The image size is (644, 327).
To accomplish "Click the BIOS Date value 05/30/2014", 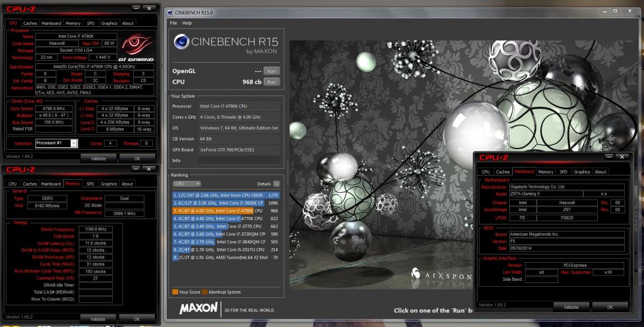I will pos(567,248).
